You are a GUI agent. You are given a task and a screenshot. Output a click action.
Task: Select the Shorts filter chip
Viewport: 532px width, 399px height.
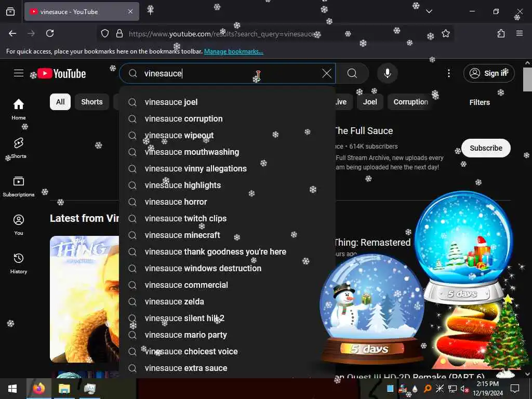(91, 102)
